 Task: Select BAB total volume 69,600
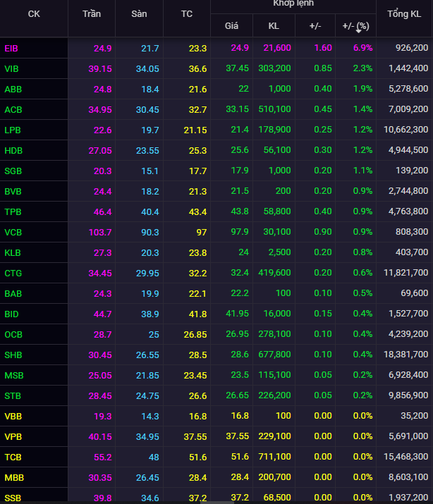click(x=415, y=293)
